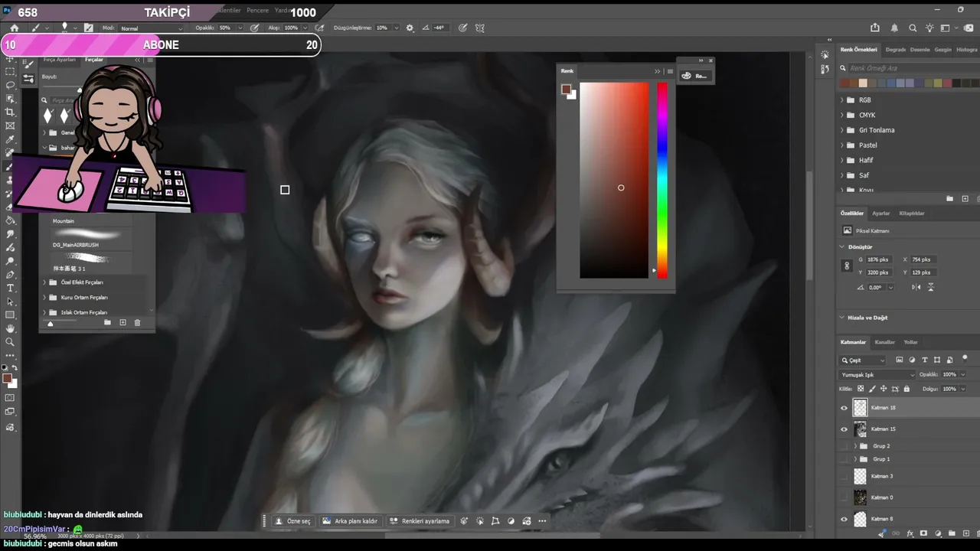The image size is (980, 551).
Task: Click the Home icon in options bar
Action: (x=14, y=28)
